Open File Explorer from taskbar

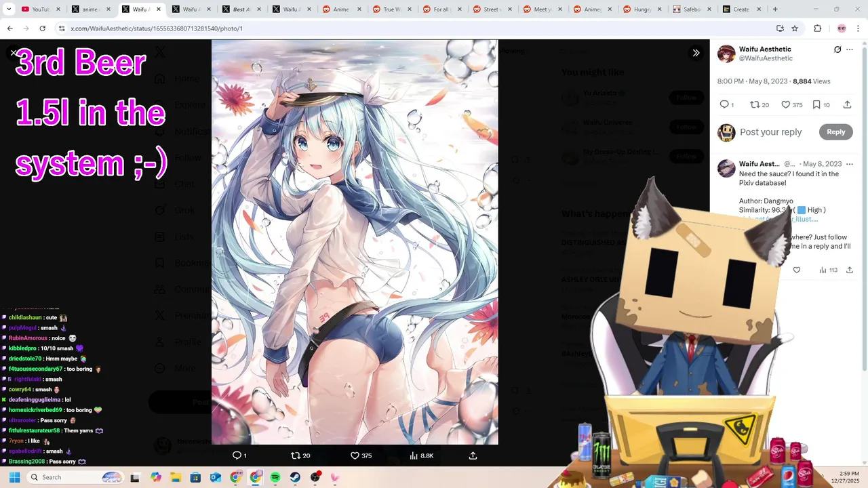pyautogui.click(x=176, y=477)
